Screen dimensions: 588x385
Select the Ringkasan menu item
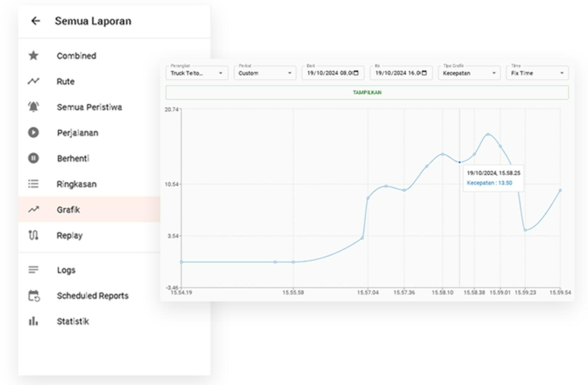pos(76,184)
